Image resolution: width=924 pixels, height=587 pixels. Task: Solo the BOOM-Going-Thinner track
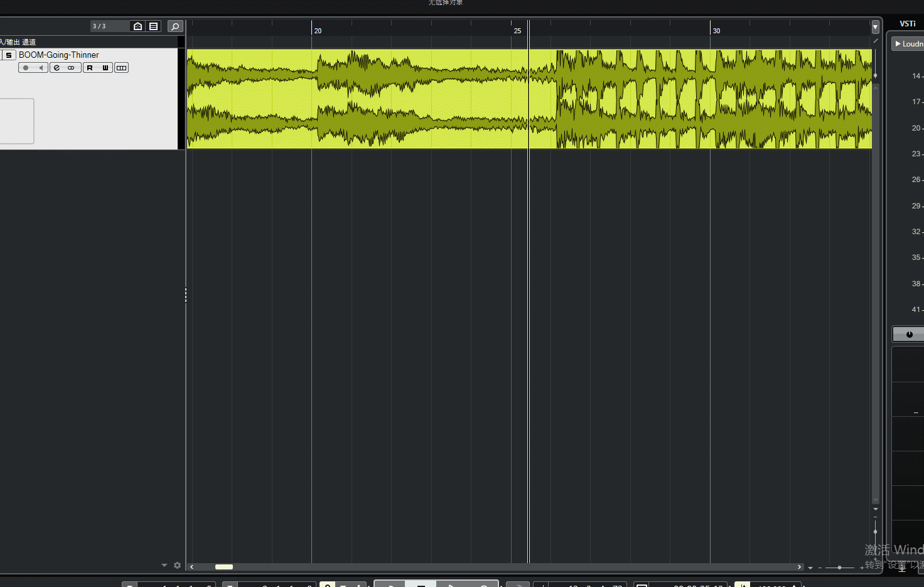(x=9, y=55)
